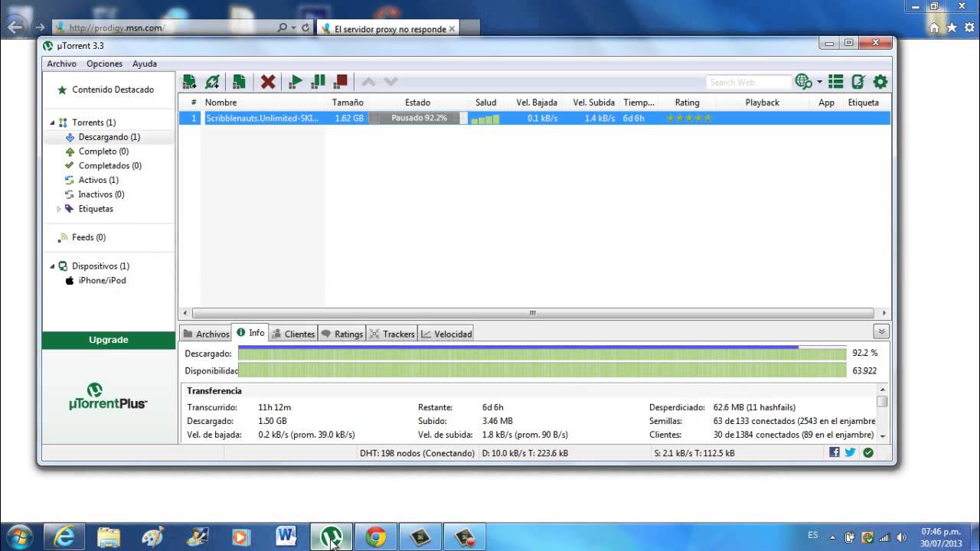Switch to the Archivos tab
This screenshot has width=980, height=551.
pos(206,334)
